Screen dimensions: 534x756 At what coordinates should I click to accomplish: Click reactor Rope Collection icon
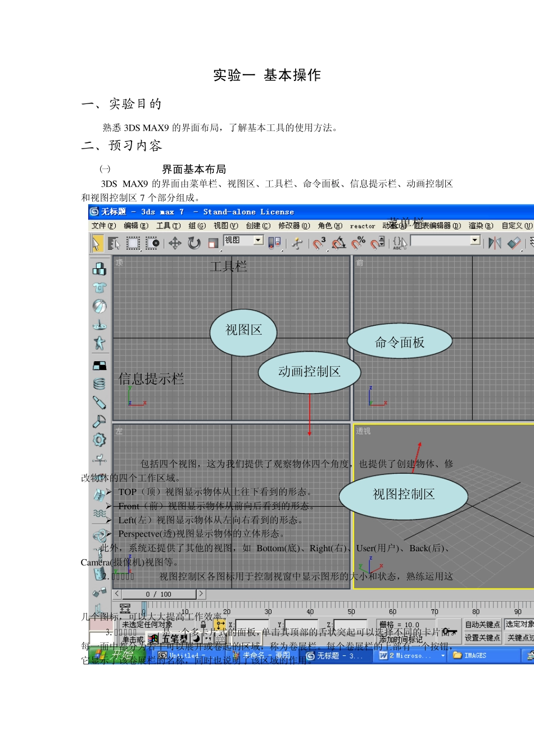click(99, 325)
